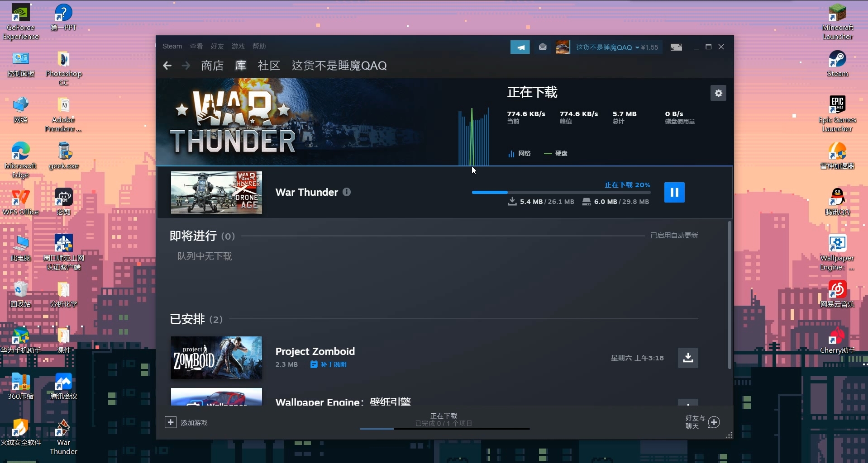Select the Cherry助手 desktop icon
The height and width of the screenshot is (463, 868).
point(837,340)
